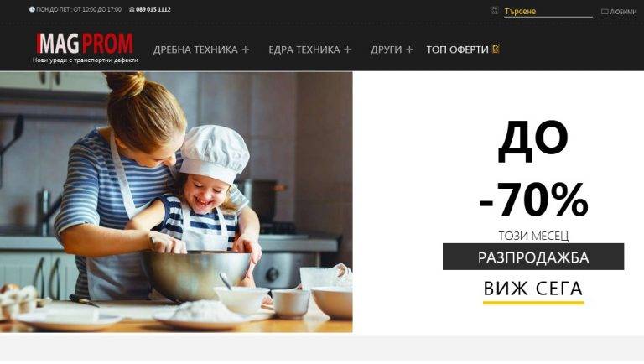Click the ВИЖ СЕГА link

(533, 289)
